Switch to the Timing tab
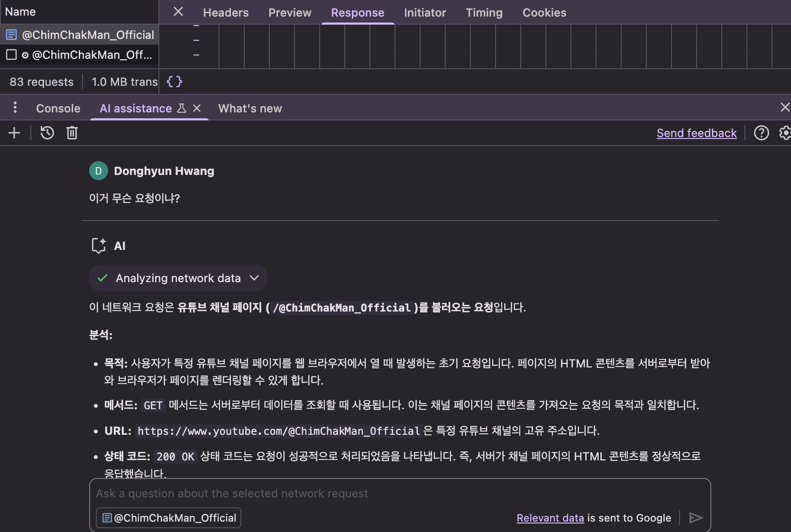791x532 pixels. (x=484, y=13)
